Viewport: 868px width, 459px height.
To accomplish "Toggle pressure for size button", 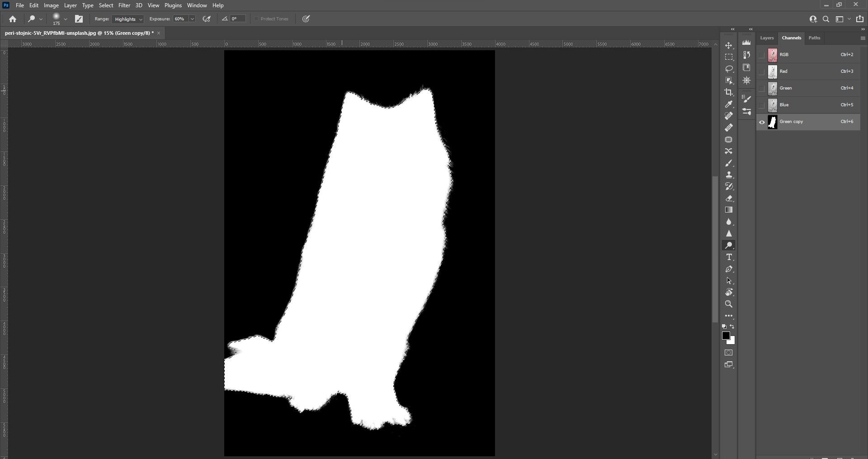I will [306, 19].
